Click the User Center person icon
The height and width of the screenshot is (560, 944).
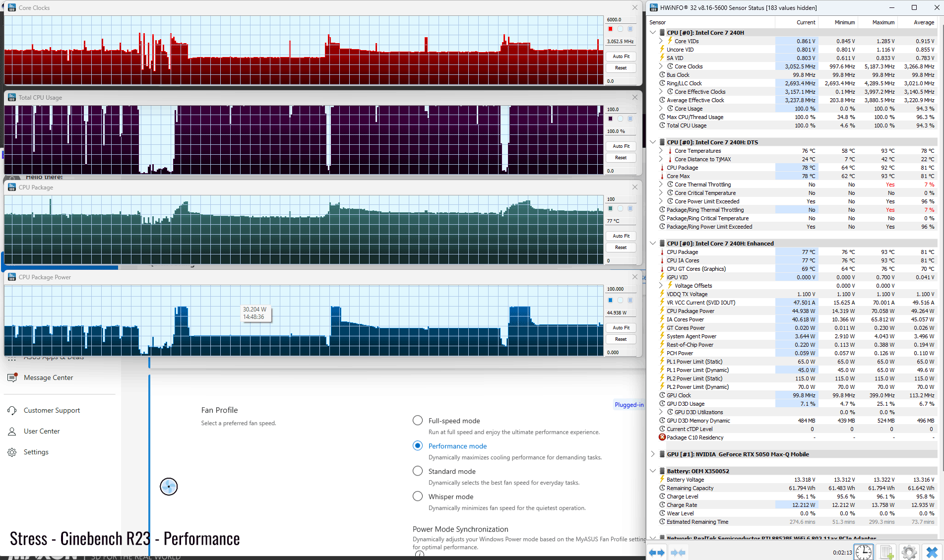(12, 432)
